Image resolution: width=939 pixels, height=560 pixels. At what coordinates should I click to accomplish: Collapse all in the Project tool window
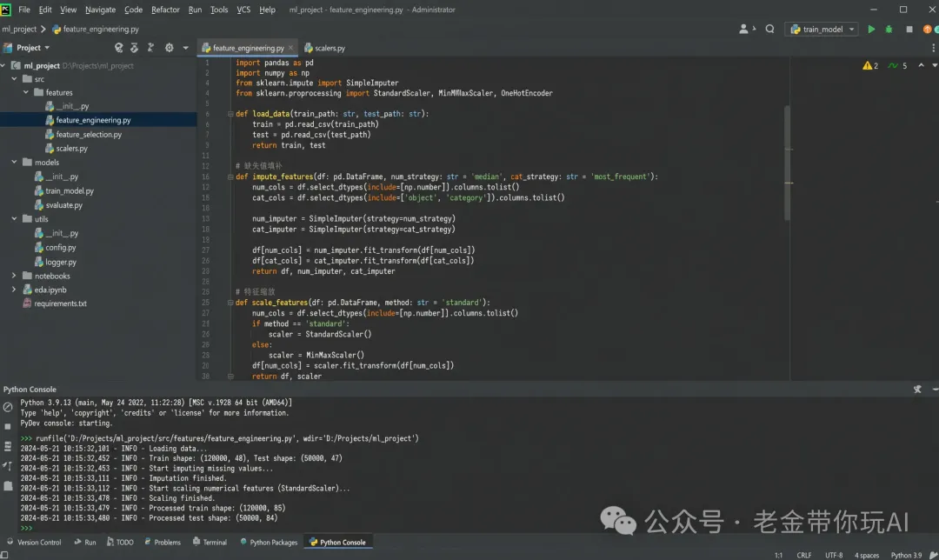[150, 47]
